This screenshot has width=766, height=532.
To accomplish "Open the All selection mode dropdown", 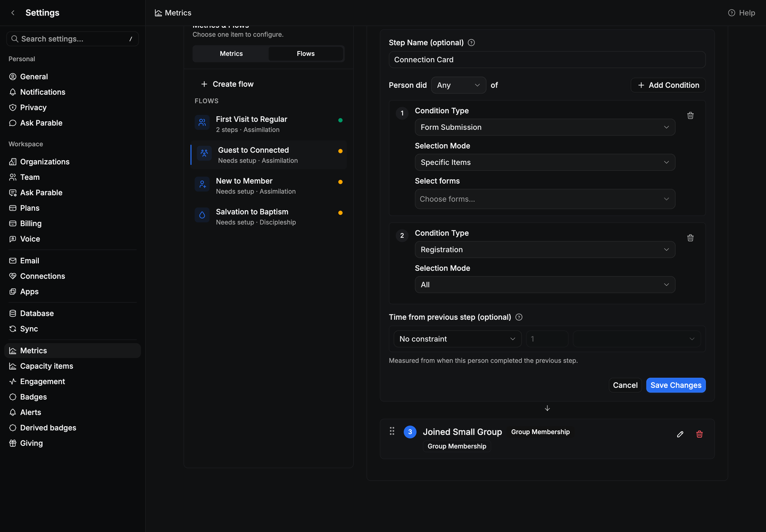I will [x=545, y=285].
